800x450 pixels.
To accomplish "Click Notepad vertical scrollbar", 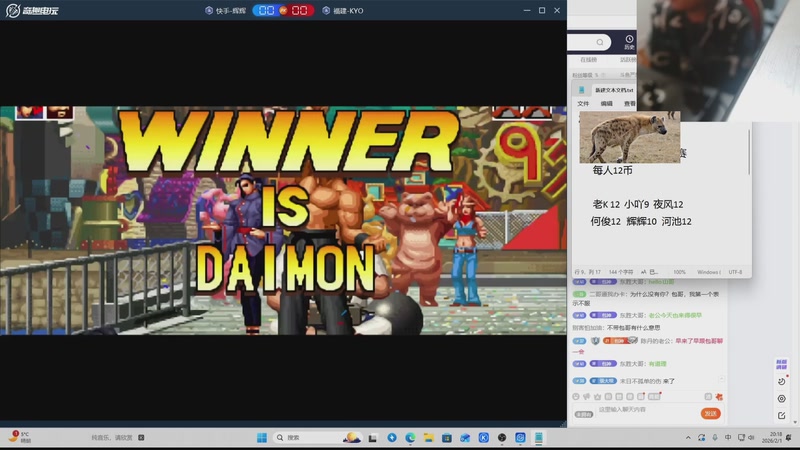I will click(749, 152).
